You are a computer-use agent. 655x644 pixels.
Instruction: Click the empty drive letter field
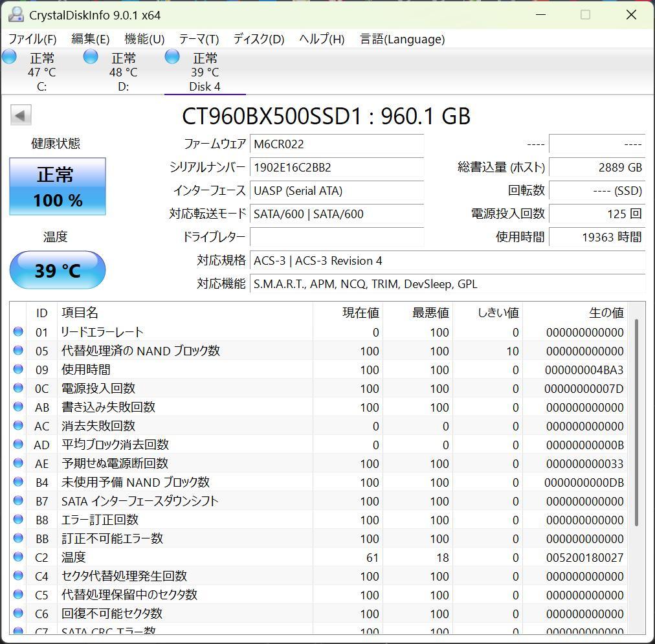pyautogui.click(x=337, y=238)
